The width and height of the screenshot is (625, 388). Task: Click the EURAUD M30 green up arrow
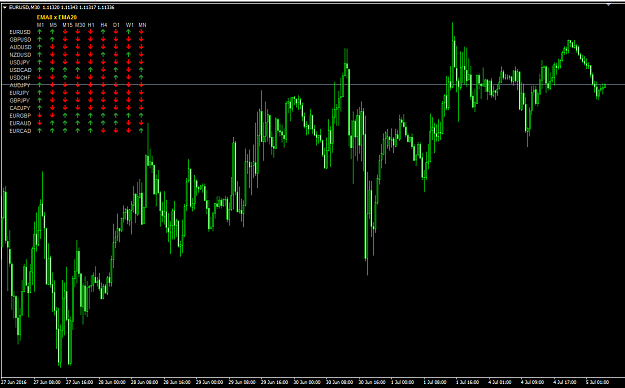point(78,123)
